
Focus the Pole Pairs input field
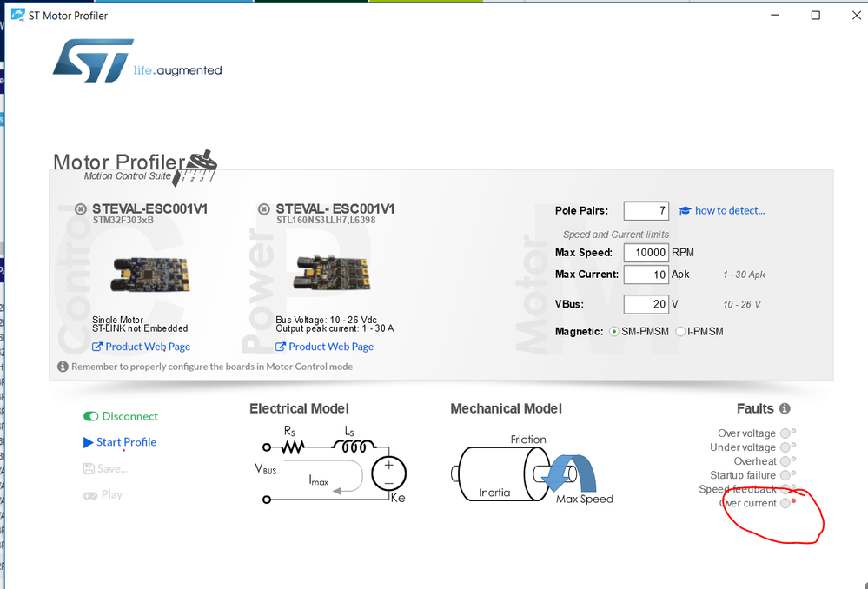point(646,211)
